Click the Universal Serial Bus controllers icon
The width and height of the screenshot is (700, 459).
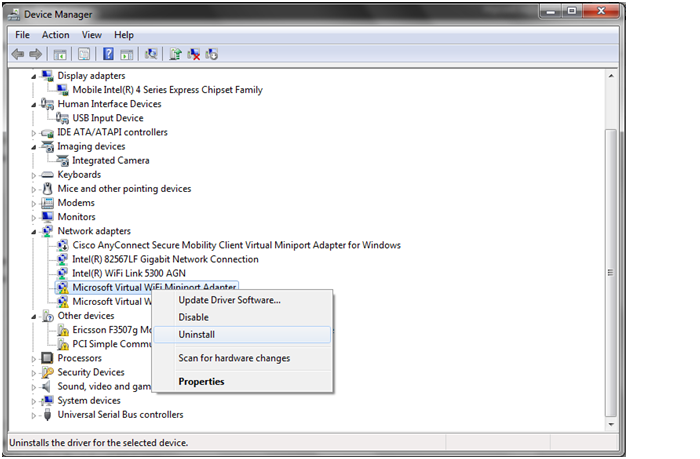47,415
